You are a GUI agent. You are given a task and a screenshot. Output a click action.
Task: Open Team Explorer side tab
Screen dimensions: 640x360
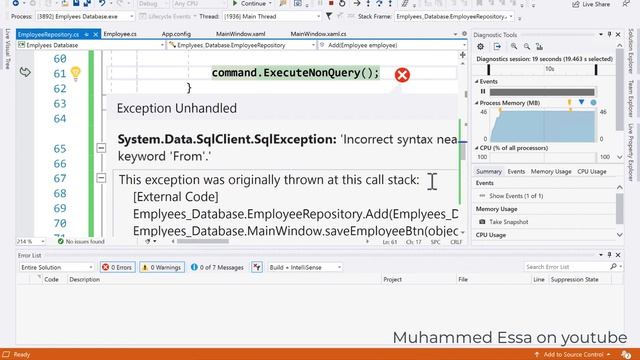point(631,98)
